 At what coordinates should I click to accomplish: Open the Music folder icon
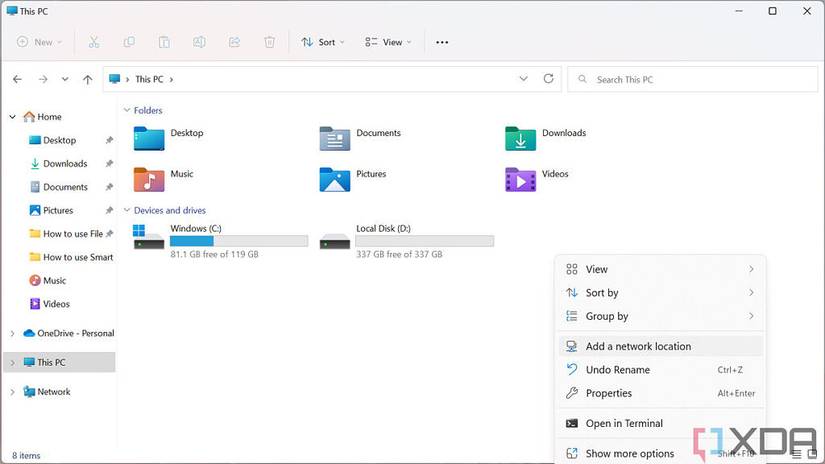(149, 179)
